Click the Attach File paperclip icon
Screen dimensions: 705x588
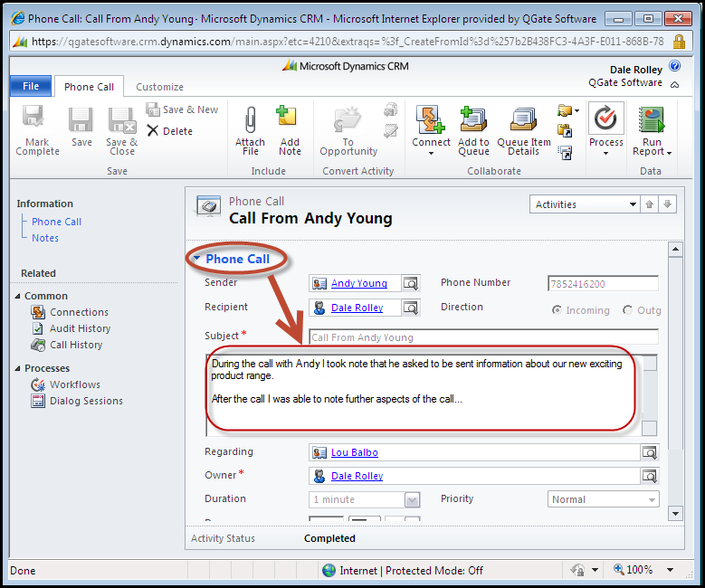pos(251,119)
